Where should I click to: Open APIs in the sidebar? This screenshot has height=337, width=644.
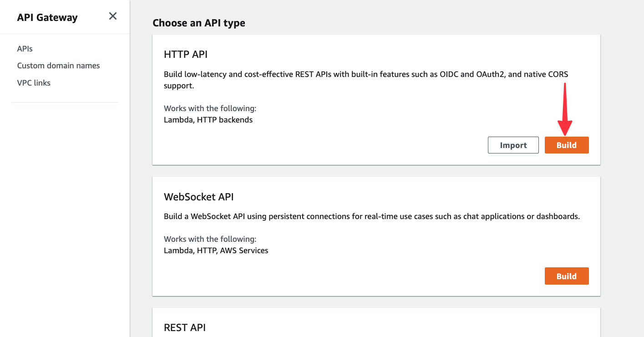click(25, 49)
